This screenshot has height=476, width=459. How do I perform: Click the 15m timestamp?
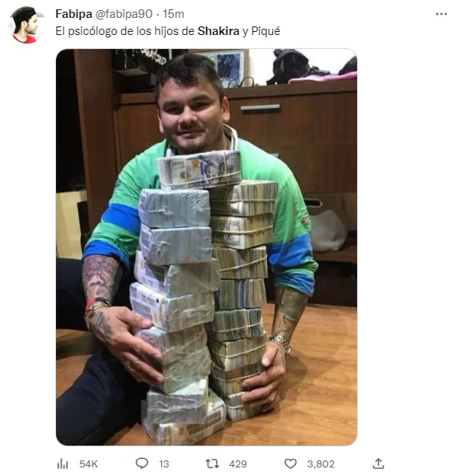[173, 14]
